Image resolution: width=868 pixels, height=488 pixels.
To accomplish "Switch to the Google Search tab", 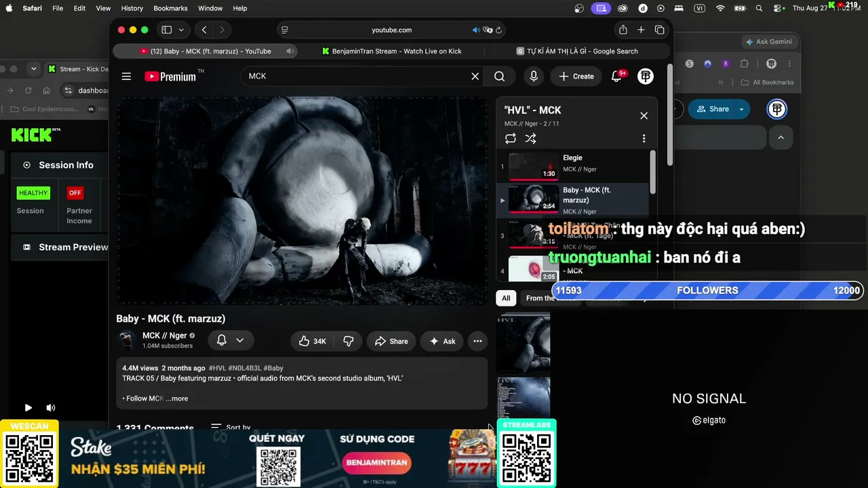I will pyautogui.click(x=576, y=51).
